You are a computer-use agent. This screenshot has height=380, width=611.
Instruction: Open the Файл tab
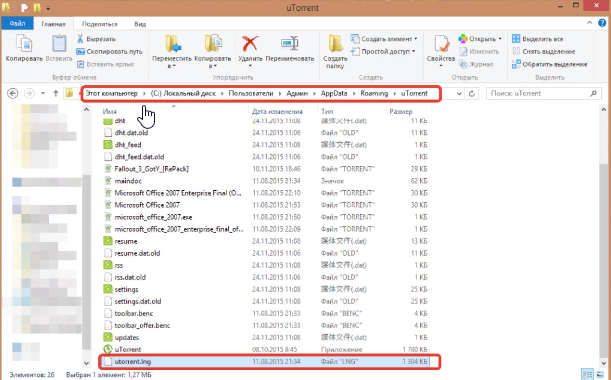point(17,23)
